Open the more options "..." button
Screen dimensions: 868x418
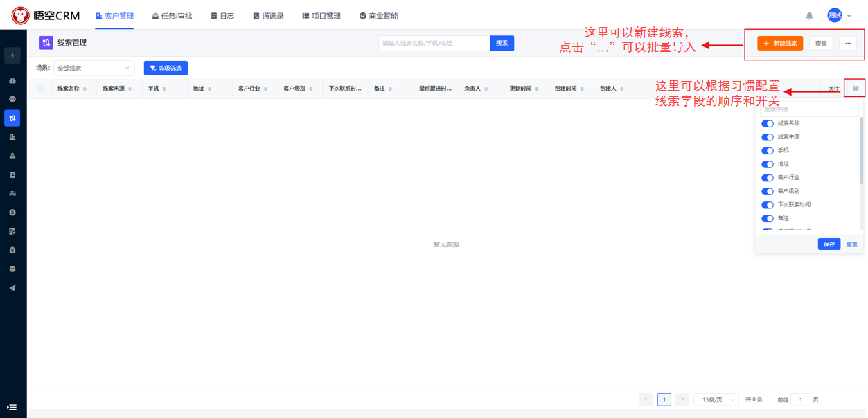pyautogui.click(x=848, y=44)
